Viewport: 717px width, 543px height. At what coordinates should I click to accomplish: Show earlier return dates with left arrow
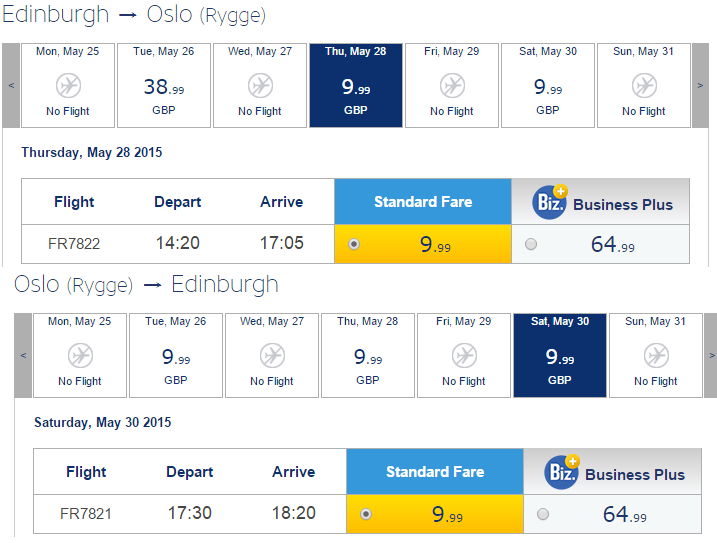(x=23, y=355)
